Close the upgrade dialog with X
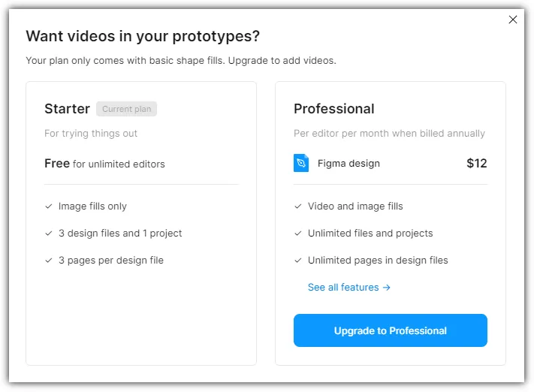The height and width of the screenshot is (392, 534). (513, 20)
